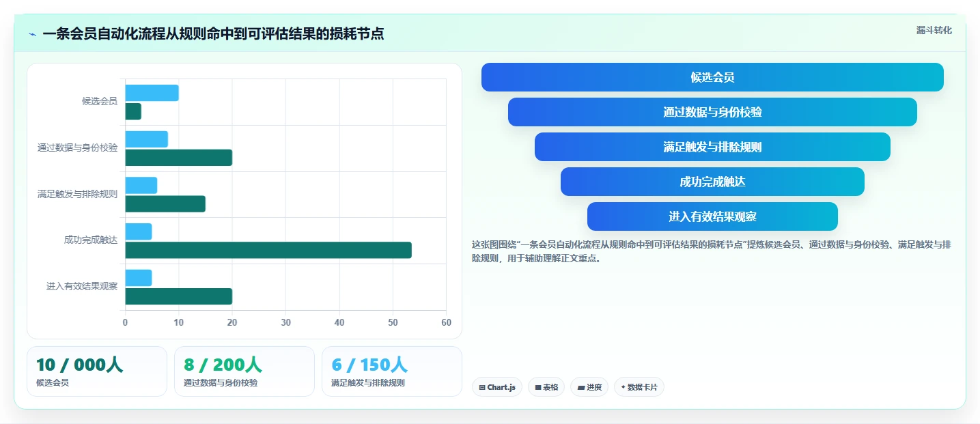The height and width of the screenshot is (424, 980).
Task: Click the x-axis tick label 60
Action: pyautogui.click(x=446, y=322)
